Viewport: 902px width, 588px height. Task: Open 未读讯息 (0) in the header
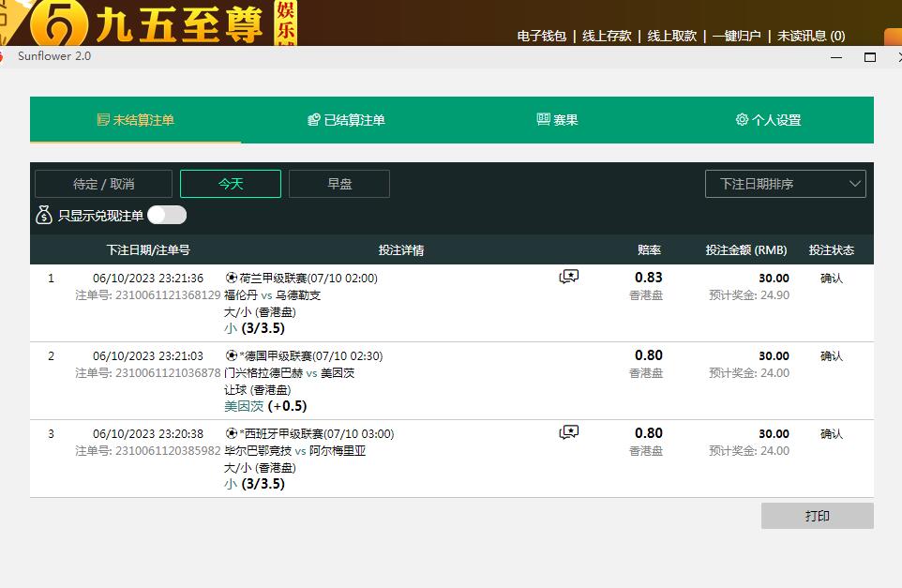click(x=810, y=36)
